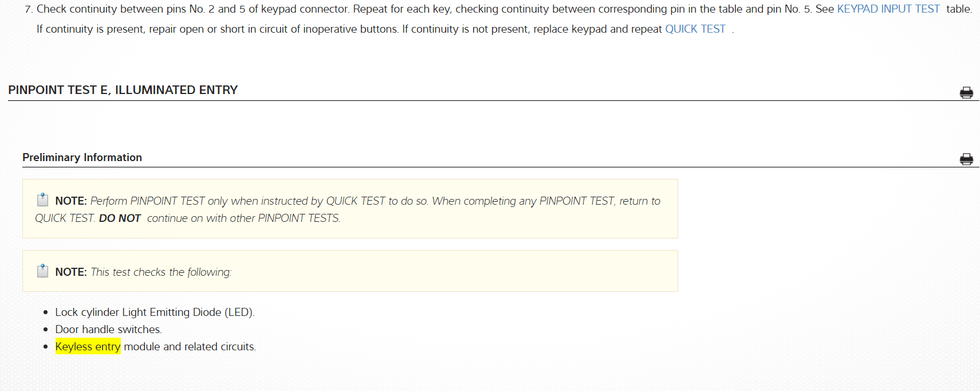
Task: Click the bold 'DO NOT' text
Action: tap(120, 218)
